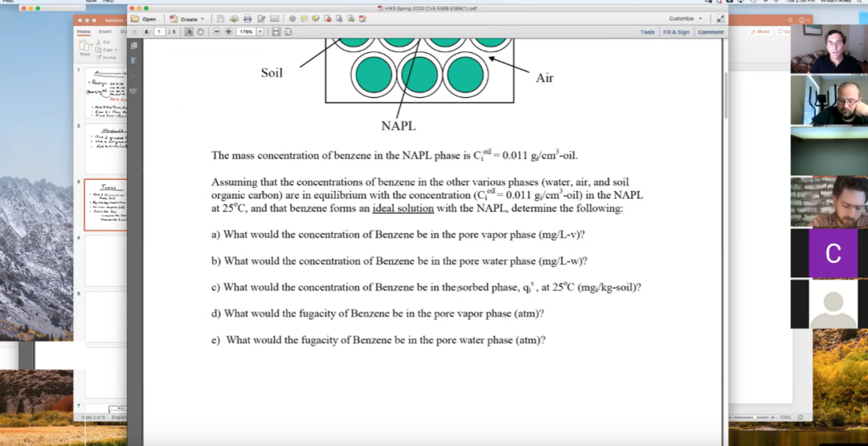Go to previous PDF page
The image size is (868, 446).
[x=134, y=31]
